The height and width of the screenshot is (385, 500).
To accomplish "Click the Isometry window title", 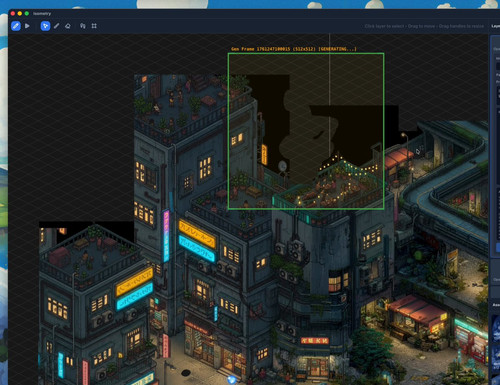I will click(x=42, y=14).
